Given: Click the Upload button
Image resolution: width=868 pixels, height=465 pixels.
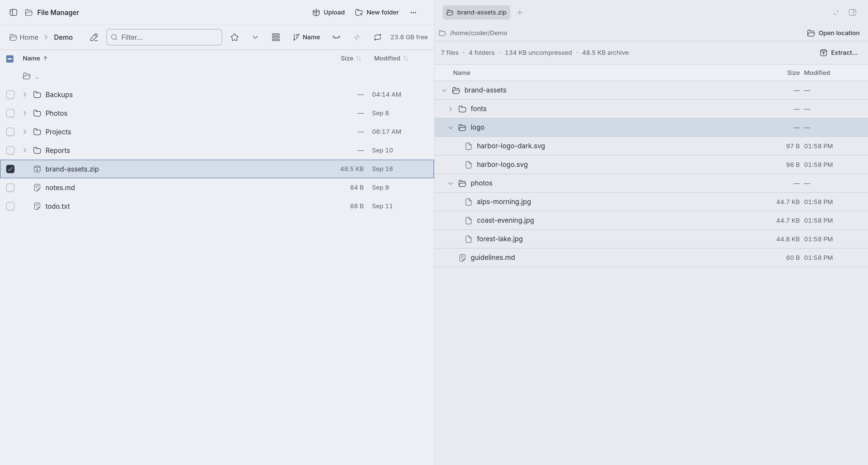Looking at the screenshot, I should pos(329,12).
